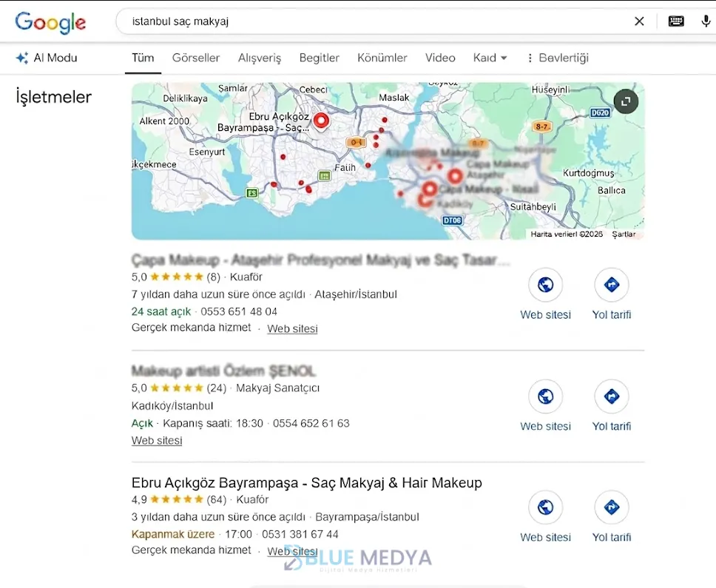Viewport: 716px width, 588px height.
Task: Open the Begitler tab
Action: [x=320, y=58]
